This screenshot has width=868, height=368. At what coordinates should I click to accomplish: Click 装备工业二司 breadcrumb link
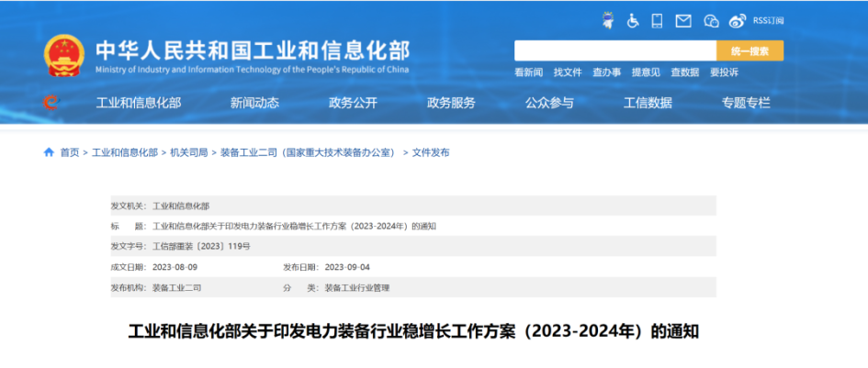click(309, 152)
